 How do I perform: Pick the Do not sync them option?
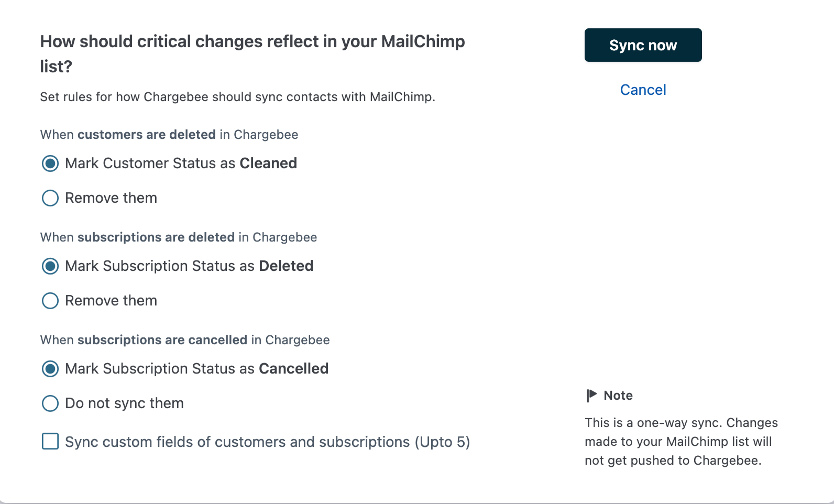pos(50,403)
